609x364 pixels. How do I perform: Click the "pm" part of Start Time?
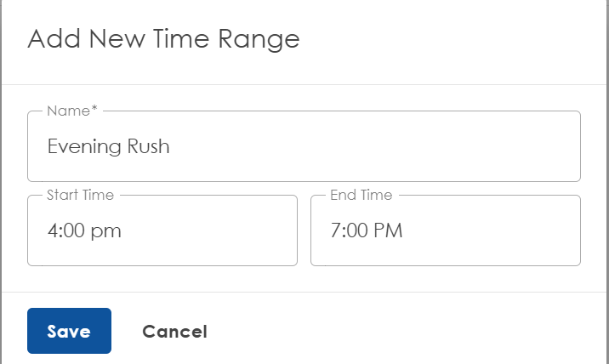coord(109,231)
